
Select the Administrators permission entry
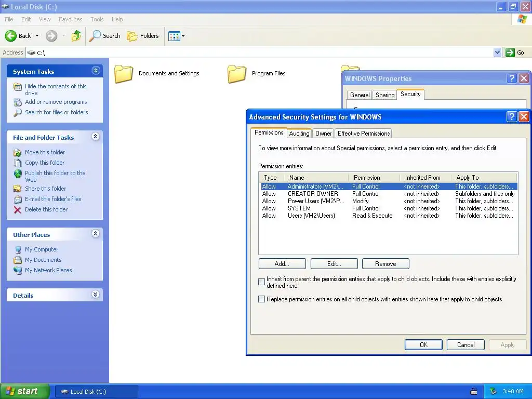point(389,187)
